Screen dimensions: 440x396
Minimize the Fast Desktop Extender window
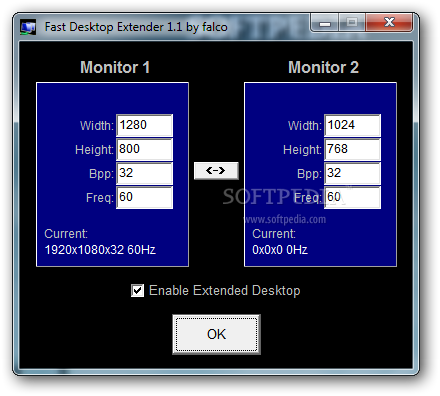tap(325, 23)
